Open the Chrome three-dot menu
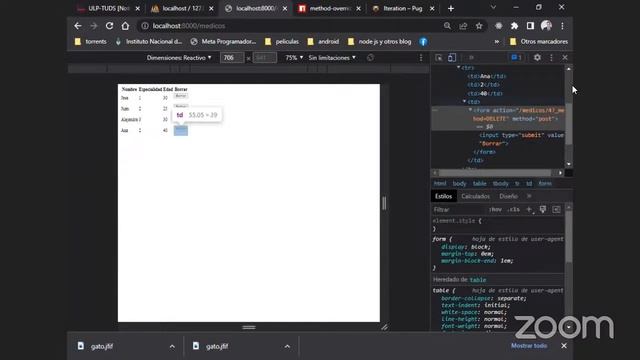The width and height of the screenshot is (640, 360). (562, 26)
